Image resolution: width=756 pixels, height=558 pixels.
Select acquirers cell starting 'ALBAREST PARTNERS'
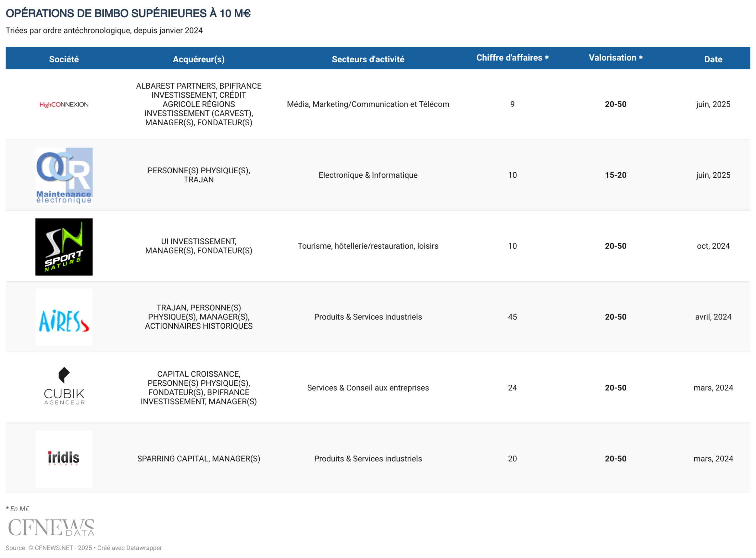[x=199, y=104]
